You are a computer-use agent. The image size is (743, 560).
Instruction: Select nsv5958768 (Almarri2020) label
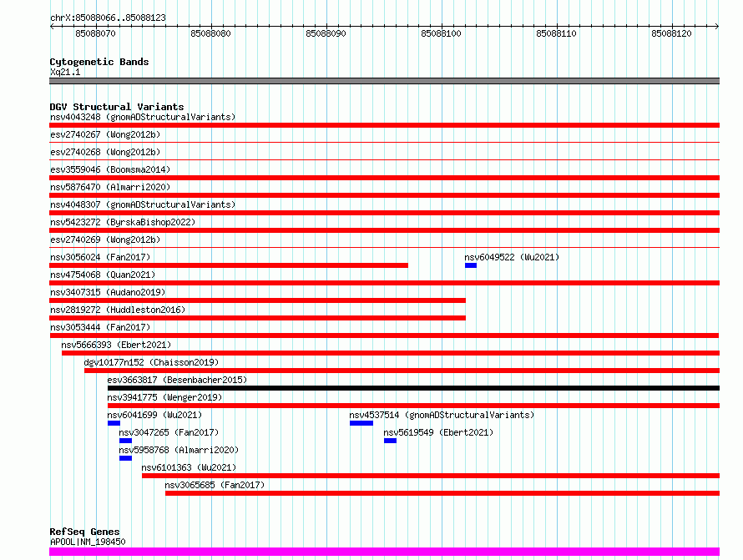[x=179, y=450]
